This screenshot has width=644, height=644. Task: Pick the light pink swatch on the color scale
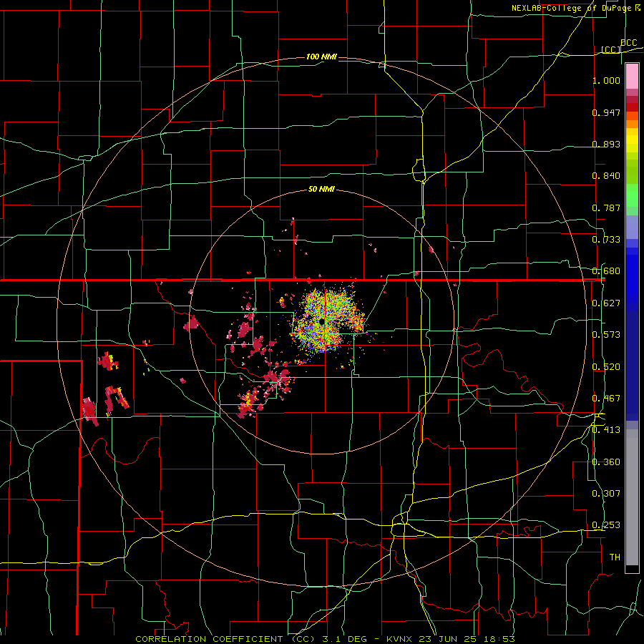click(632, 77)
